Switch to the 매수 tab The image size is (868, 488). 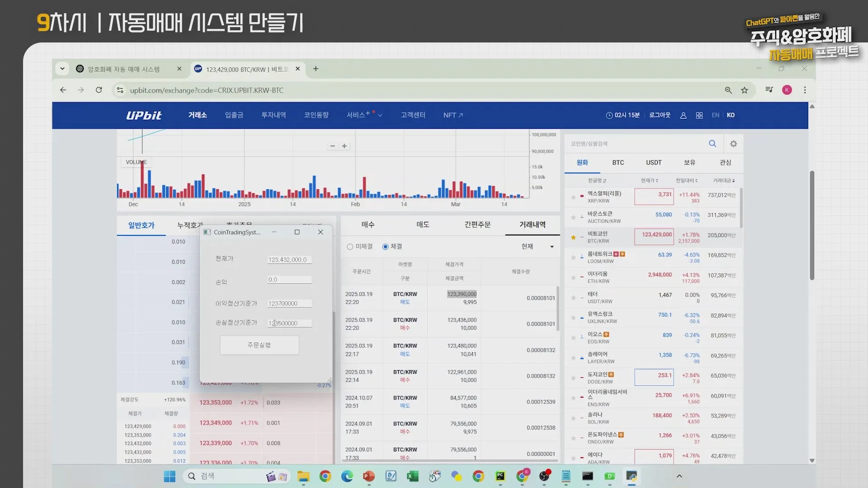click(368, 225)
